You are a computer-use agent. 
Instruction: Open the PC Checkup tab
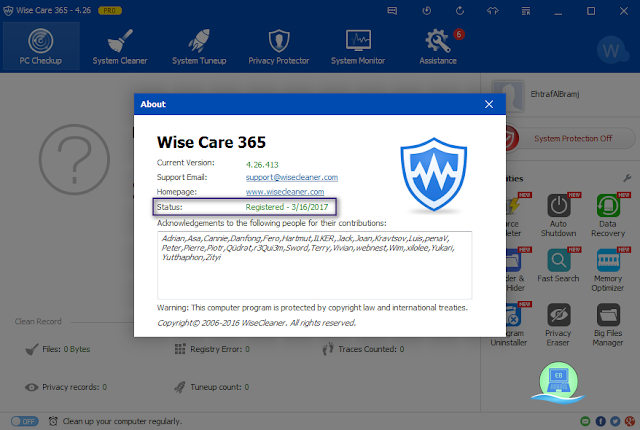click(41, 47)
